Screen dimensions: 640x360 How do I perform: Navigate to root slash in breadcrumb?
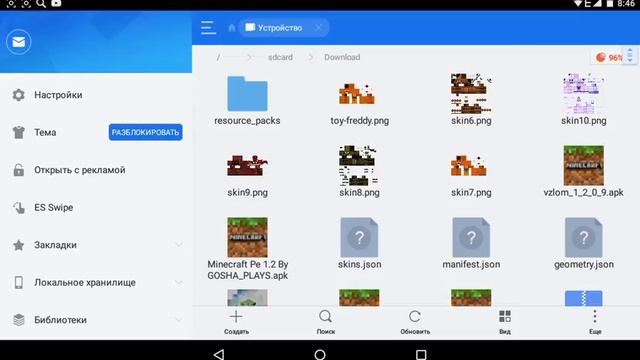point(218,57)
